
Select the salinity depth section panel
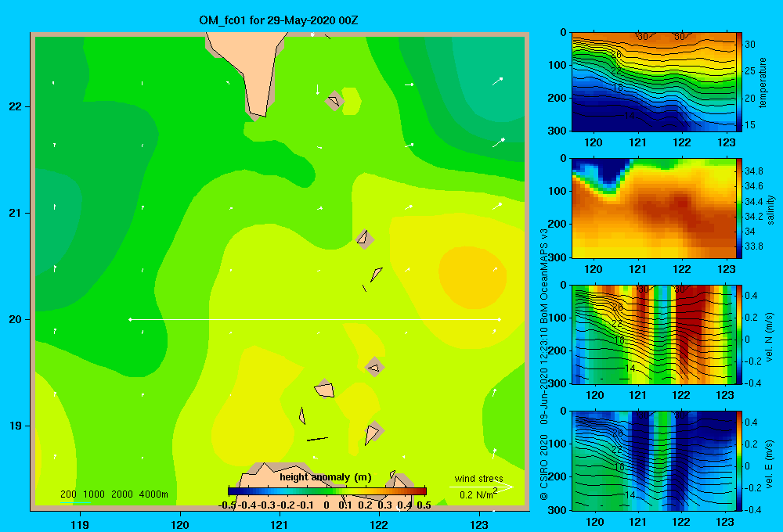(x=654, y=208)
